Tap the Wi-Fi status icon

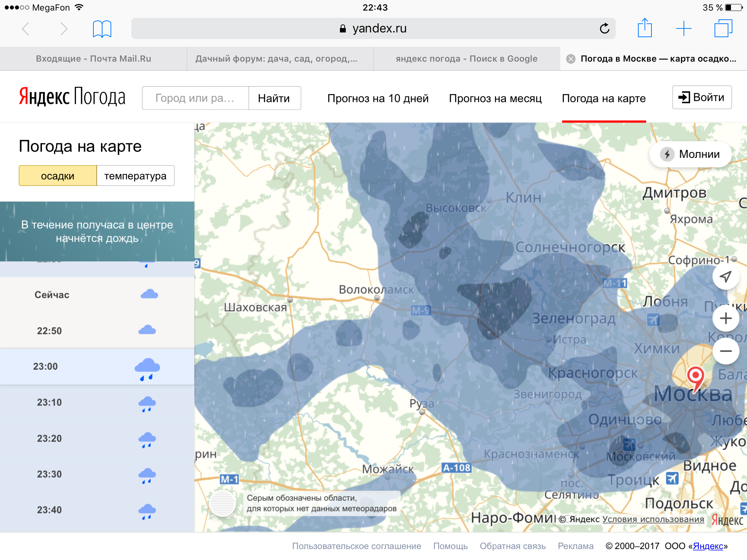tap(79, 7)
